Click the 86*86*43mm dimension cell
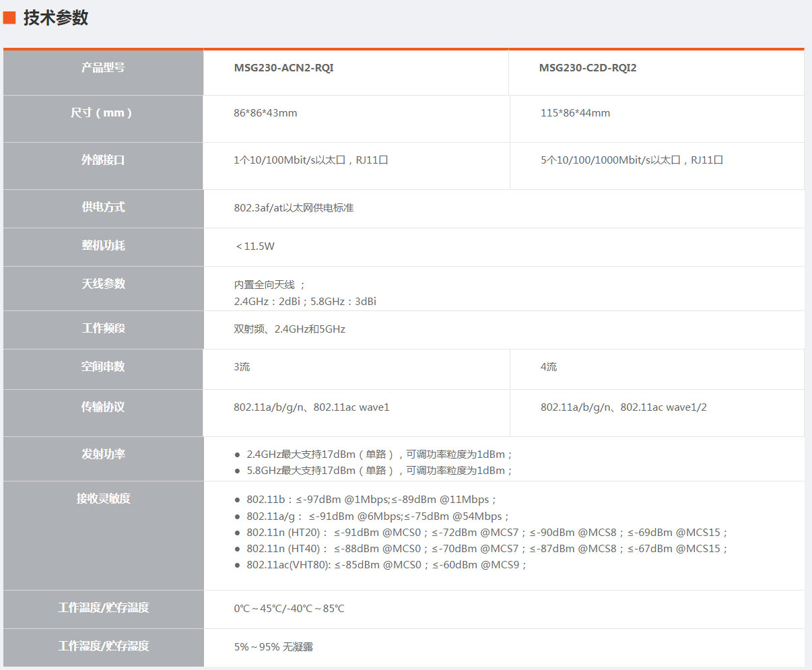Image resolution: width=812 pixels, height=670 pixels. 265,113
